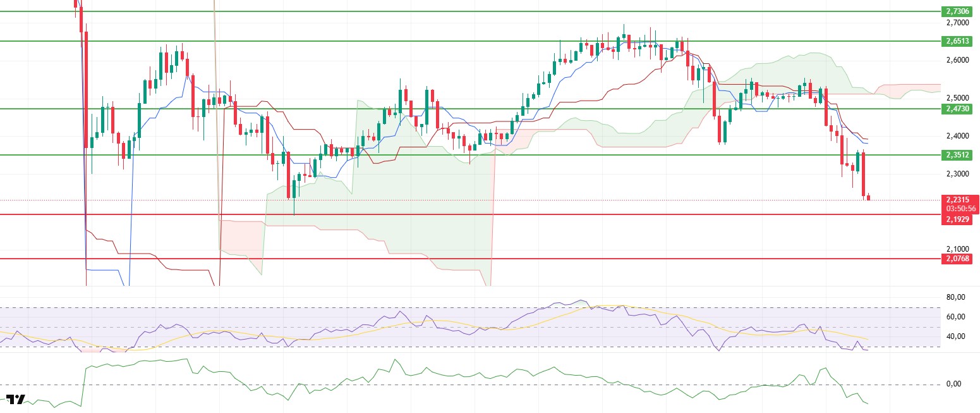Click the RSI 80,00 scale label
Viewport: 980px width, 413px height.
955,297
